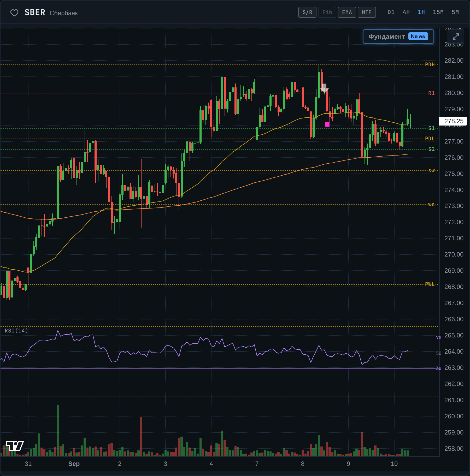Click the 3 date label on time axis
Viewport: 470px width, 476px height.
coord(166,464)
